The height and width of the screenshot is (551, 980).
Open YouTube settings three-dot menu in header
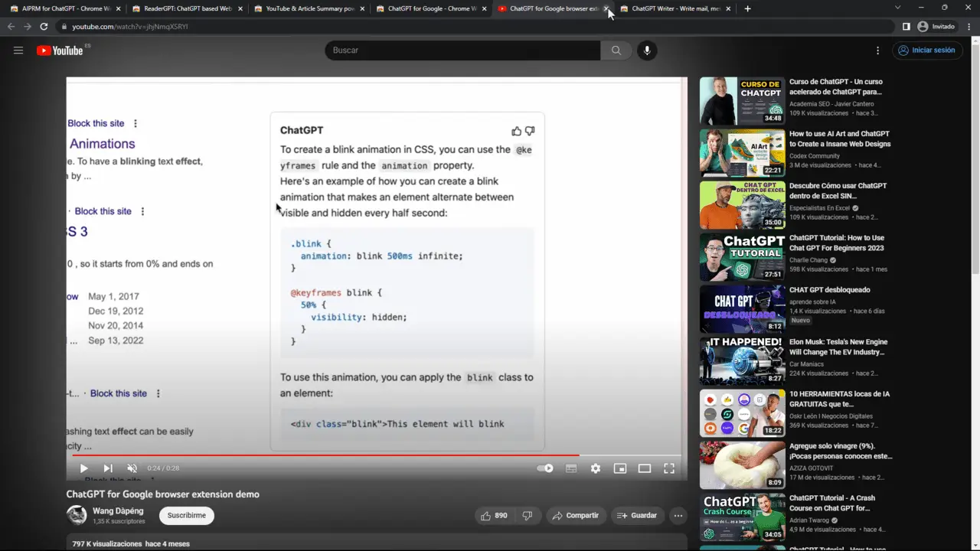click(877, 51)
